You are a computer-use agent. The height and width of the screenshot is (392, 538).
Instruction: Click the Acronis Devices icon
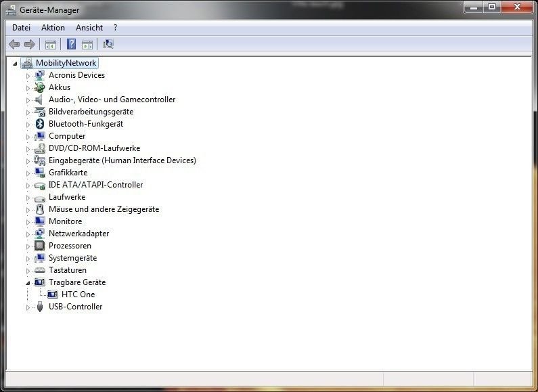pos(40,75)
